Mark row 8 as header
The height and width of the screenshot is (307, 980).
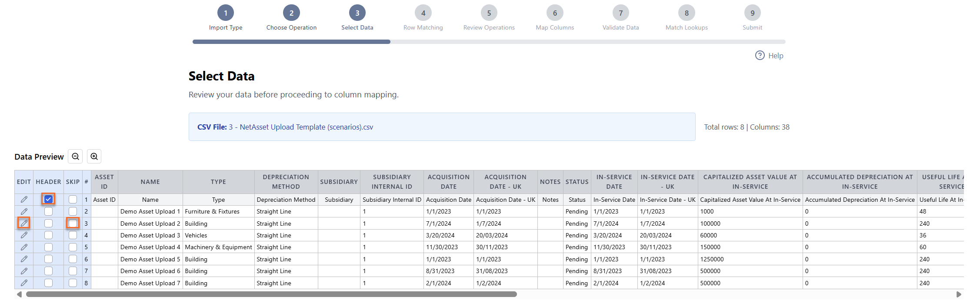[x=48, y=283]
